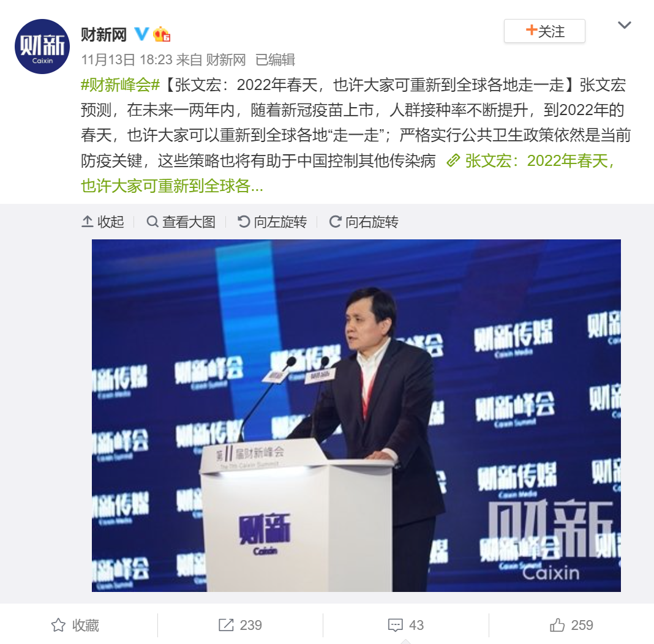View the large image via 查看大图
This screenshot has width=654, height=644.
(x=181, y=222)
